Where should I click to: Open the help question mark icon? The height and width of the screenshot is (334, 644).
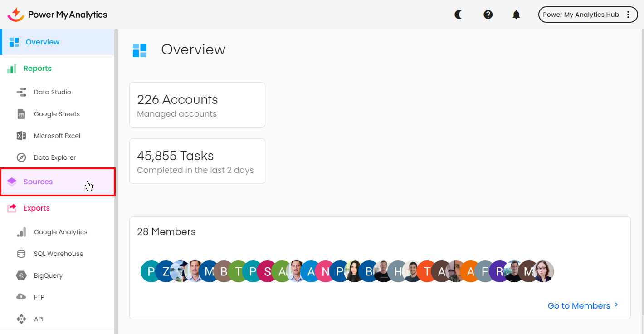click(488, 15)
